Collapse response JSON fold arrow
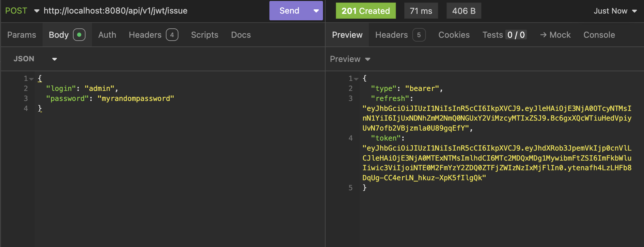This screenshot has height=247, width=644. (356, 79)
